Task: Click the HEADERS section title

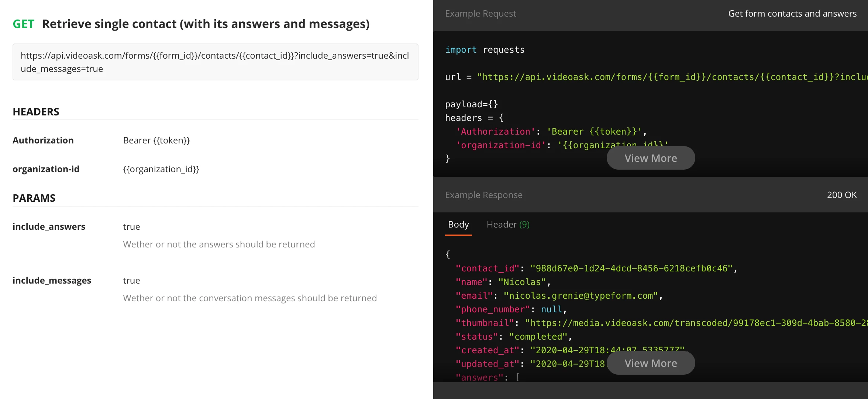Action: (36, 112)
